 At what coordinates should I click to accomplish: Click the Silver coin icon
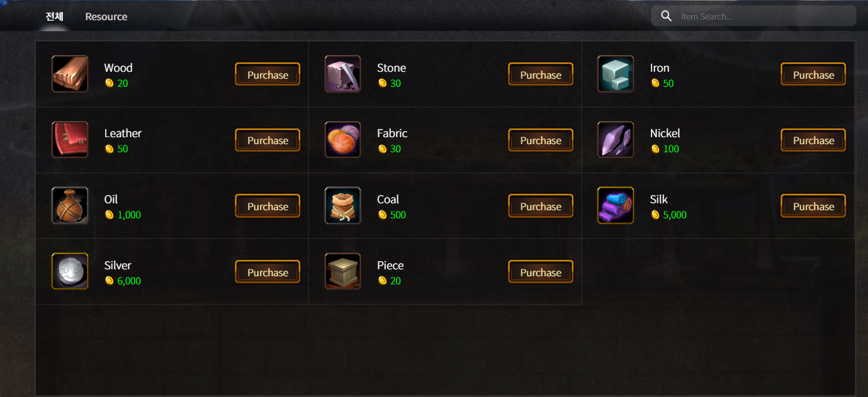point(70,271)
